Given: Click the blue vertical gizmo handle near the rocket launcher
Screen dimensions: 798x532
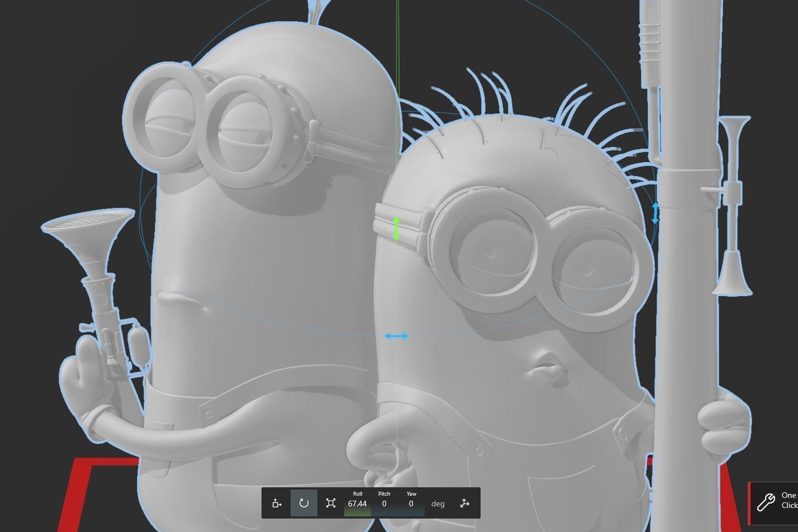Looking at the screenshot, I should [656, 213].
